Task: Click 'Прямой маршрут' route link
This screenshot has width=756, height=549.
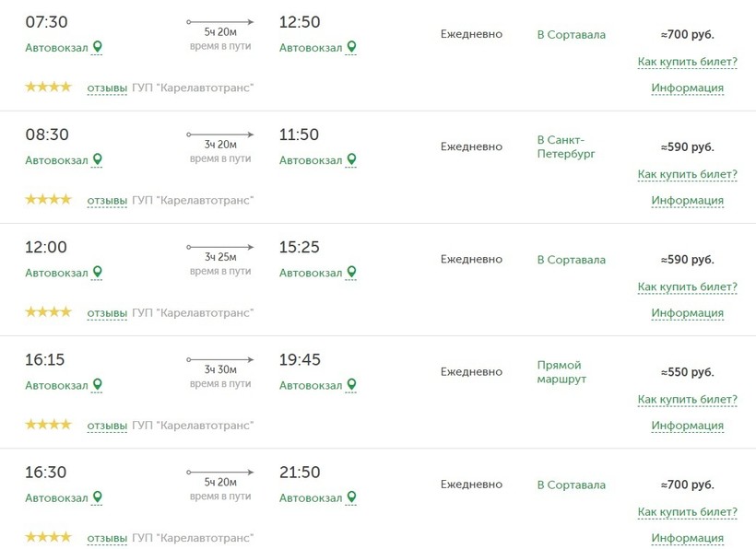Action: (561, 371)
